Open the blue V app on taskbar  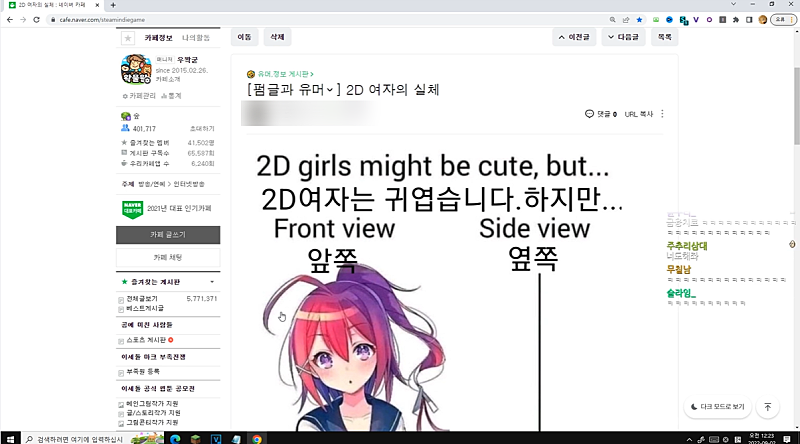(216, 439)
